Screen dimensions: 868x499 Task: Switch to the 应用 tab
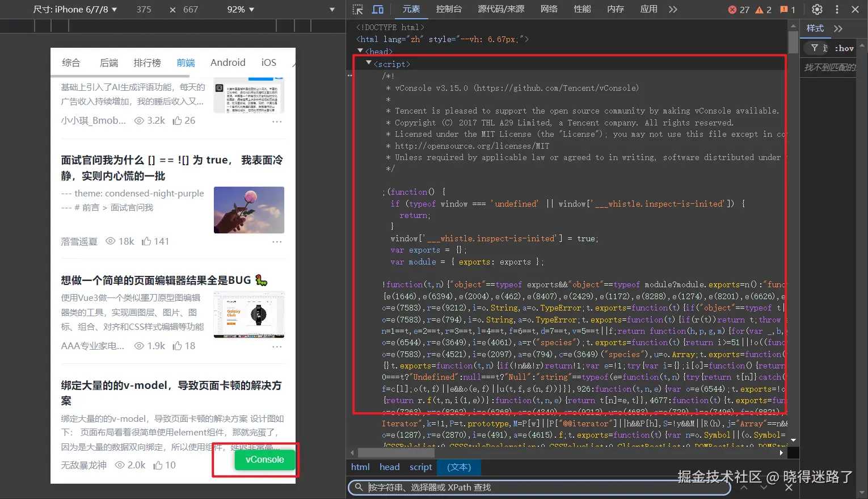[648, 9]
